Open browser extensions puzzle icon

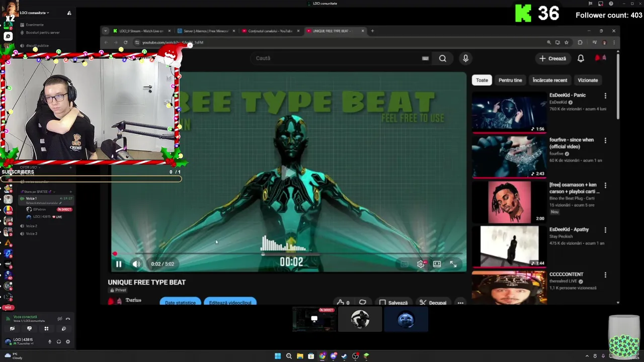click(x=580, y=43)
